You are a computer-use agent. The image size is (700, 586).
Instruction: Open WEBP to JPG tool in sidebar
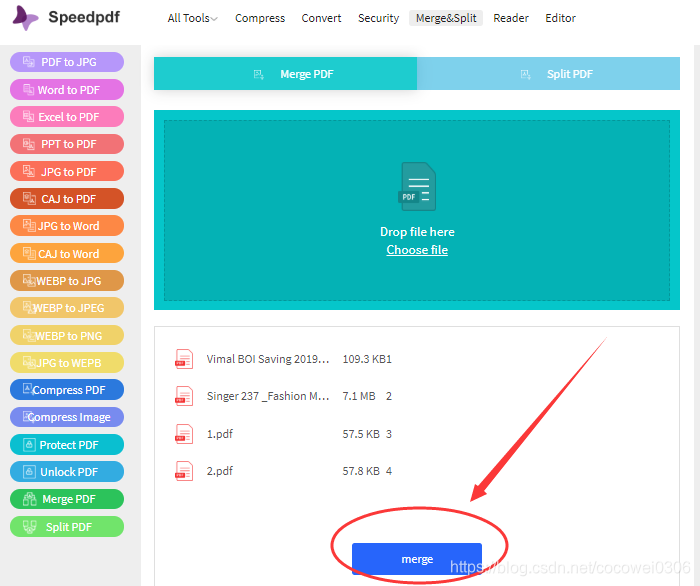pyautogui.click(x=67, y=281)
